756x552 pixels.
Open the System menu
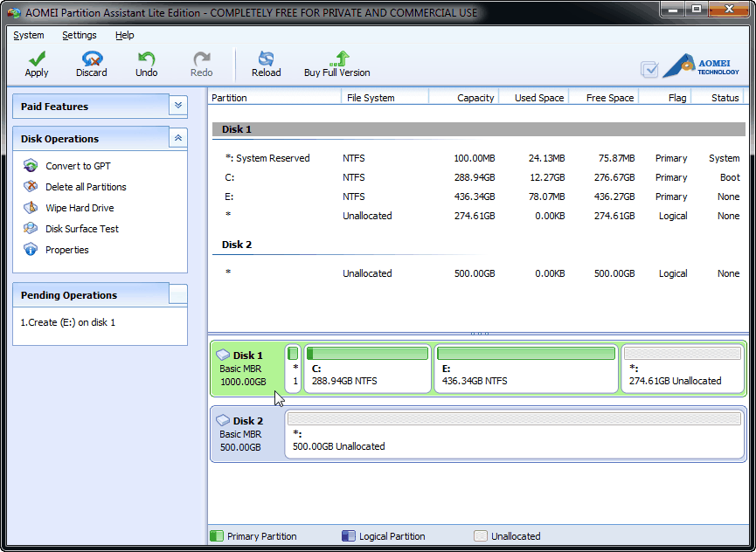click(x=29, y=35)
